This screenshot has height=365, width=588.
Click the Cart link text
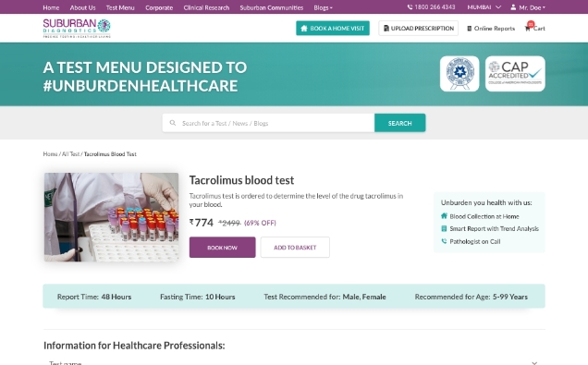[x=539, y=29]
